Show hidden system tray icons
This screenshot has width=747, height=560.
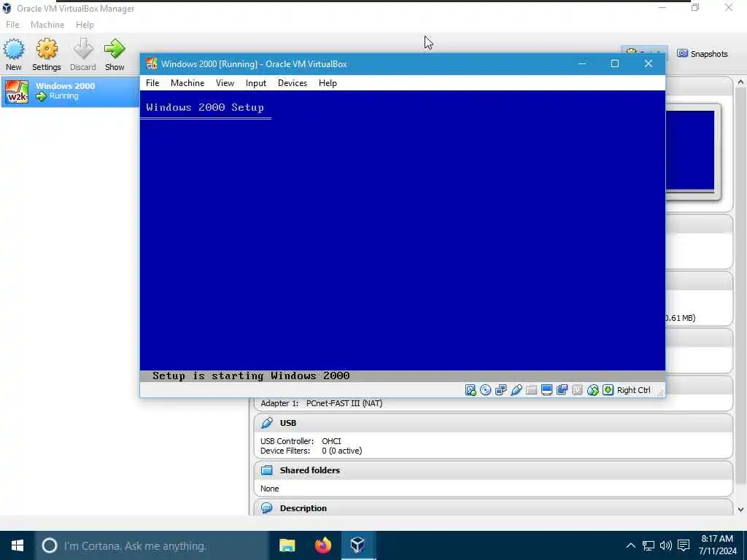[x=630, y=545]
